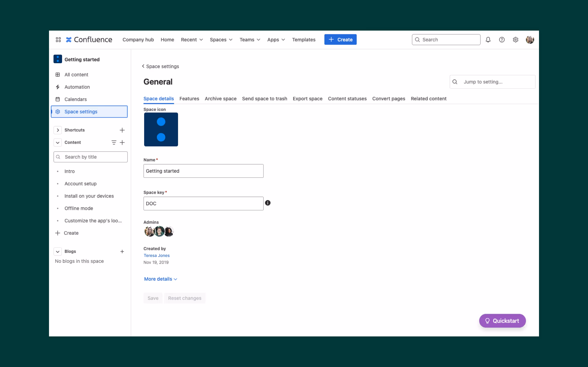Collapse the Content section
The image size is (588, 367).
58,143
